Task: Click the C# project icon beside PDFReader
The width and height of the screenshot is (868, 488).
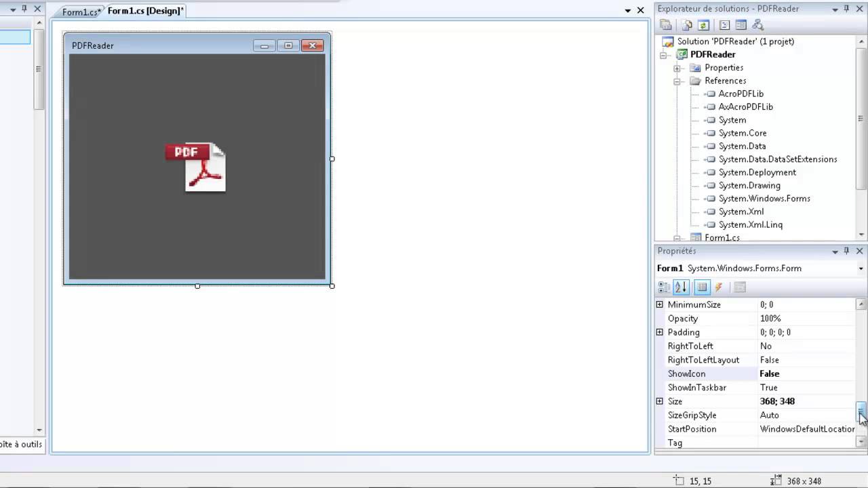Action: click(x=682, y=54)
